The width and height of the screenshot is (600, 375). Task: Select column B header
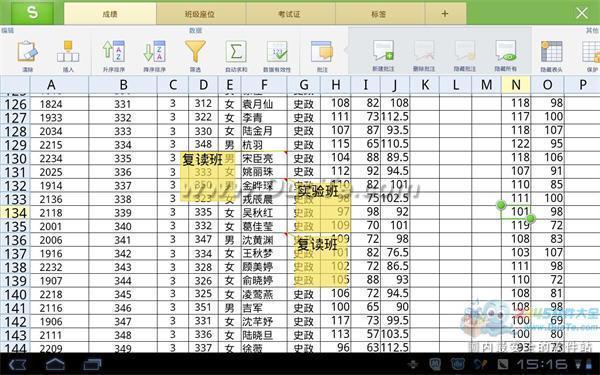pyautogui.click(x=123, y=85)
